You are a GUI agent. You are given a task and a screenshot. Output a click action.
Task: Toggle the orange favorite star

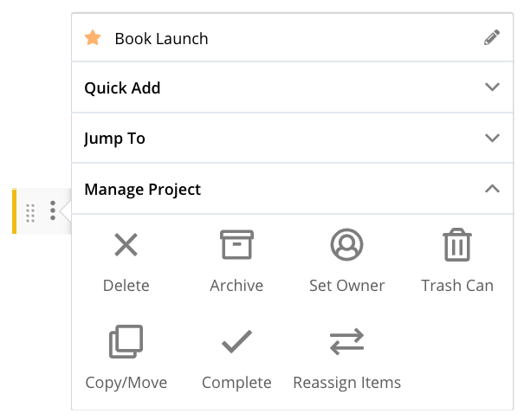[93, 37]
